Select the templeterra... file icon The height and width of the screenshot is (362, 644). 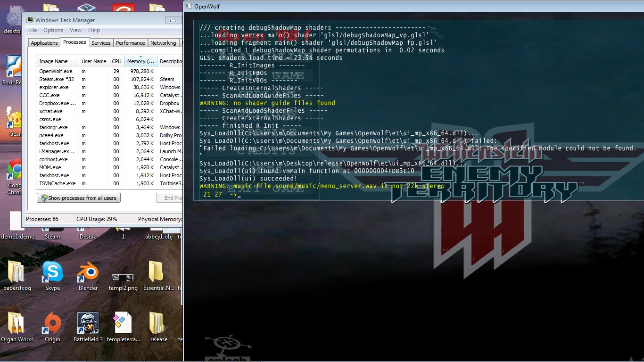123,328
